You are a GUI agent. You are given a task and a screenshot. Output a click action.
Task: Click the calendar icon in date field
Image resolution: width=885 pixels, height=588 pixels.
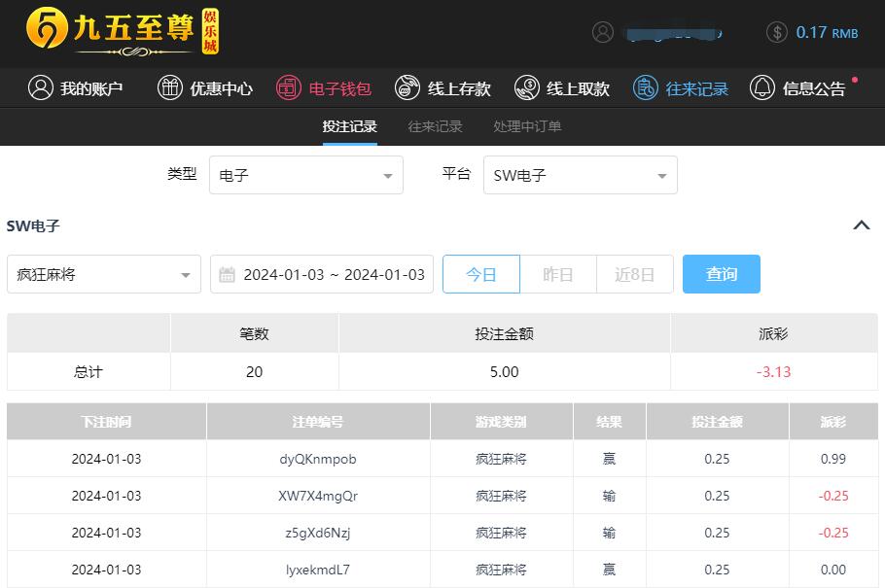coord(227,275)
